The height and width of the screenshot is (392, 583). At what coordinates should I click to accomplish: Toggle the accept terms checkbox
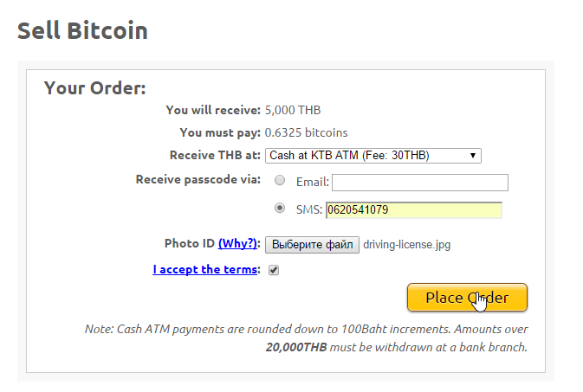pyautogui.click(x=274, y=270)
